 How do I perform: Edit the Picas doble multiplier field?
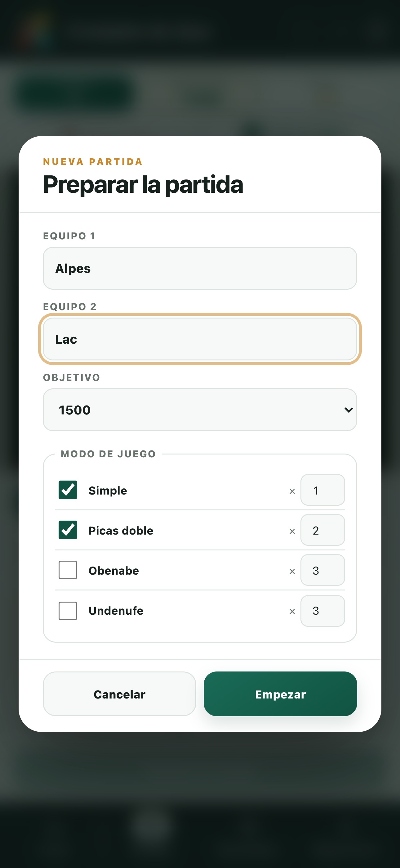pos(322,530)
